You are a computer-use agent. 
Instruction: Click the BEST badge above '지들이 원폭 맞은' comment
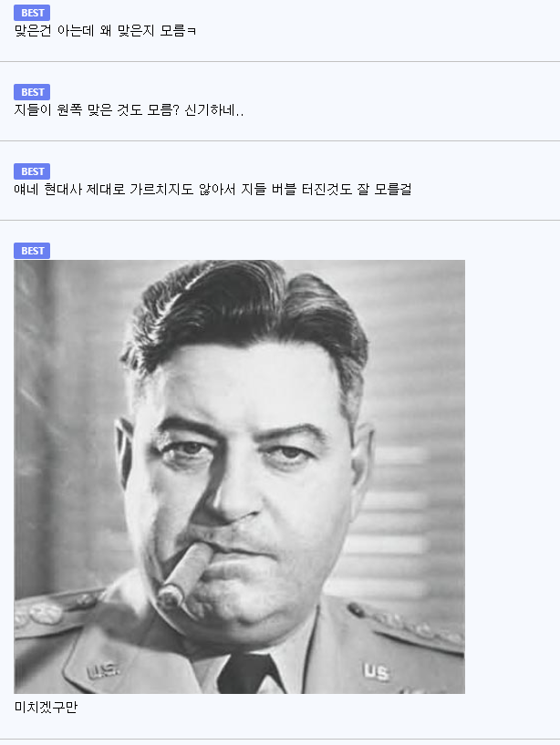point(32,92)
